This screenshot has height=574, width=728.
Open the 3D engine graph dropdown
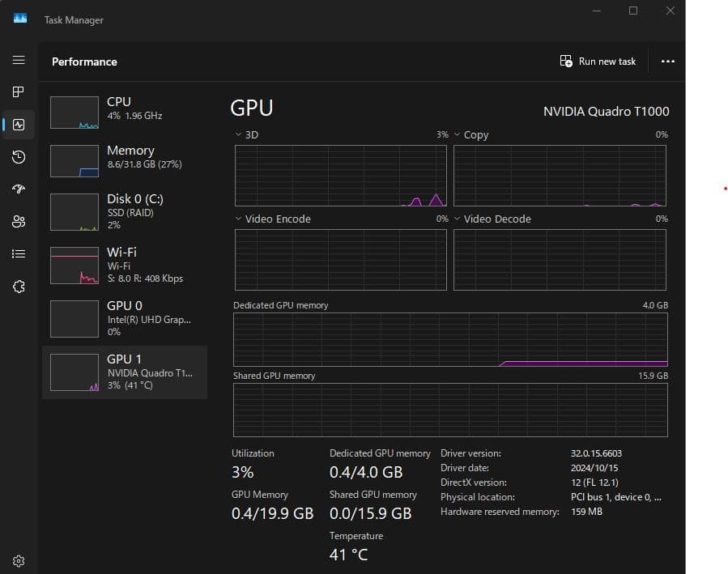[x=238, y=134]
